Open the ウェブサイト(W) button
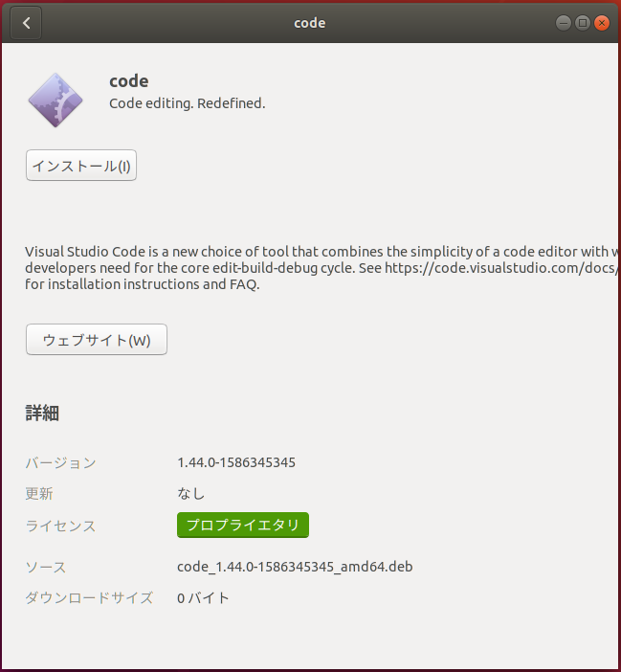 (x=97, y=340)
